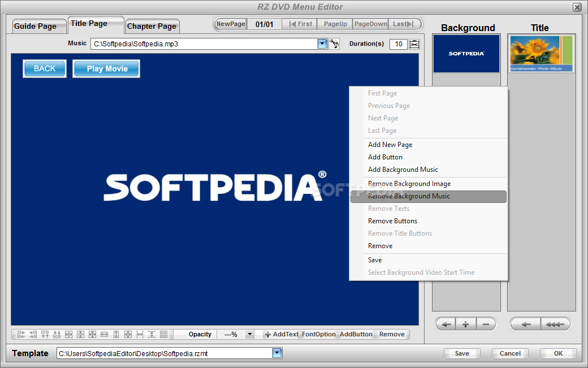
Task: Click the Cancel button
Action: tap(510, 353)
